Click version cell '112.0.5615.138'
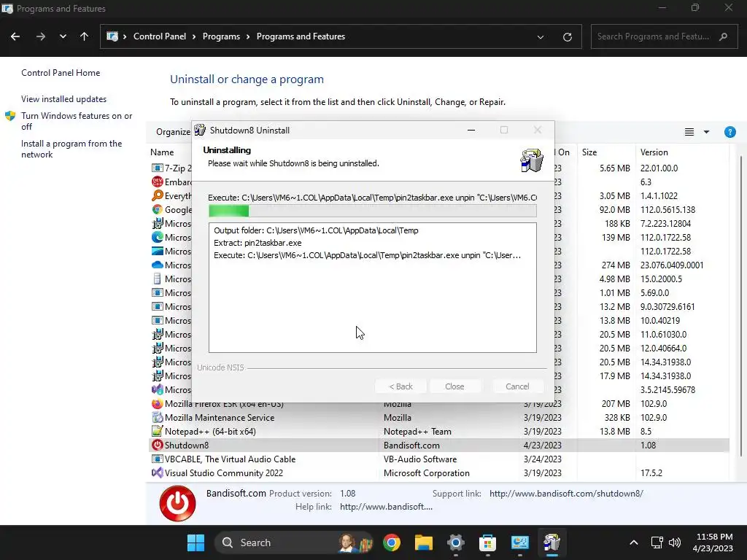The height and width of the screenshot is (560, 747). tap(668, 209)
